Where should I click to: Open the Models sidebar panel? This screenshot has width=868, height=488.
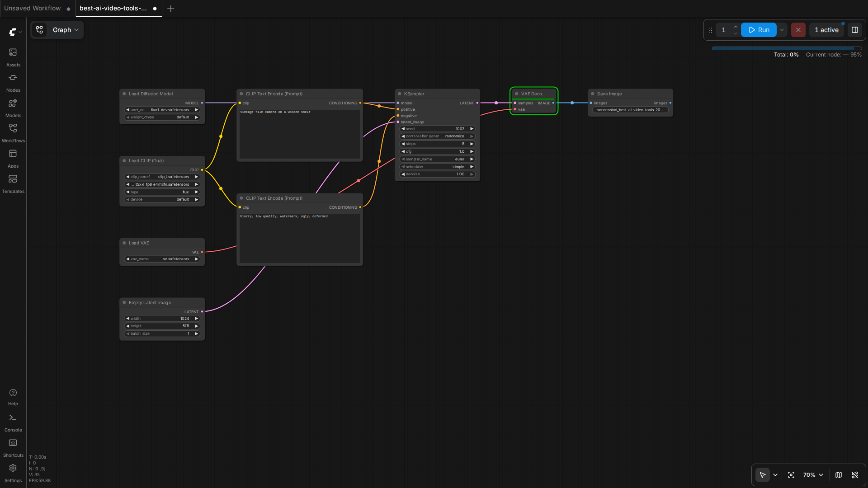[13, 108]
